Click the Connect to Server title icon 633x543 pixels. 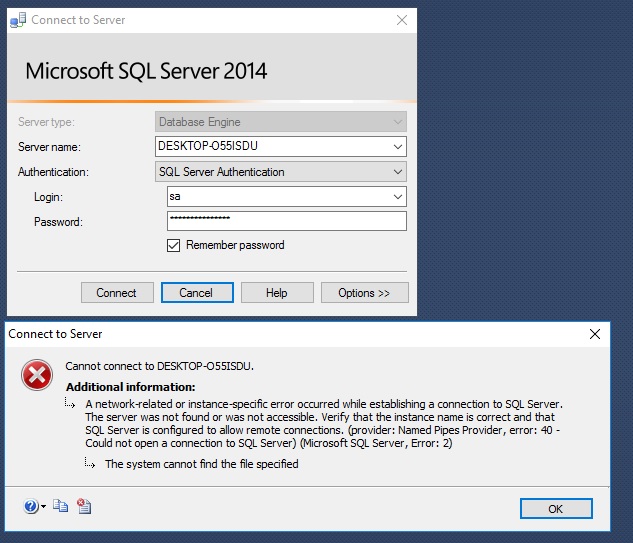click(18, 20)
